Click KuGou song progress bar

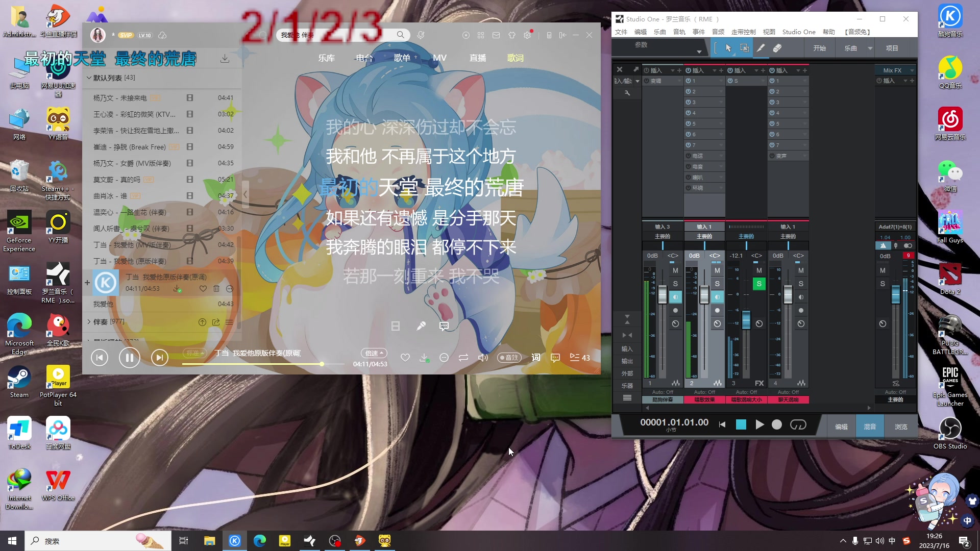pyautogui.click(x=263, y=364)
